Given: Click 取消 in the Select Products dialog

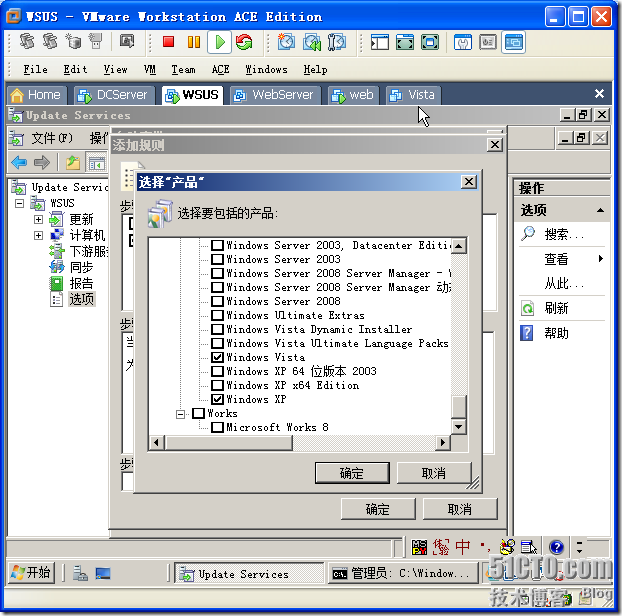Looking at the screenshot, I should (x=434, y=473).
